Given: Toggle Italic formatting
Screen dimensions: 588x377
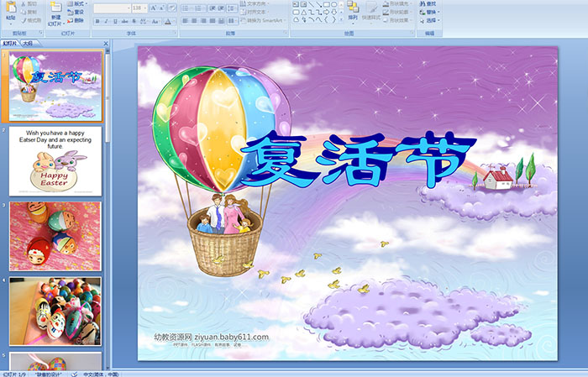Looking at the screenshot, I should point(106,21).
